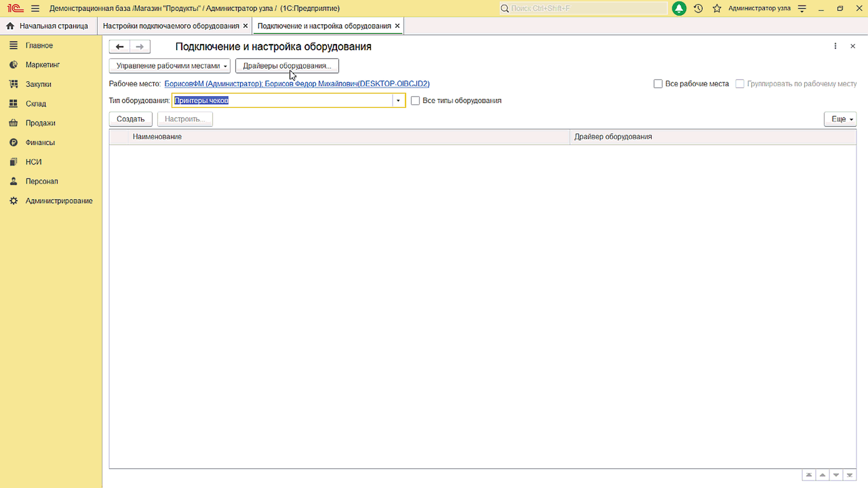Switch to the "Настройки подключаемого оборудования" tab
The image size is (868, 488).
point(171,26)
